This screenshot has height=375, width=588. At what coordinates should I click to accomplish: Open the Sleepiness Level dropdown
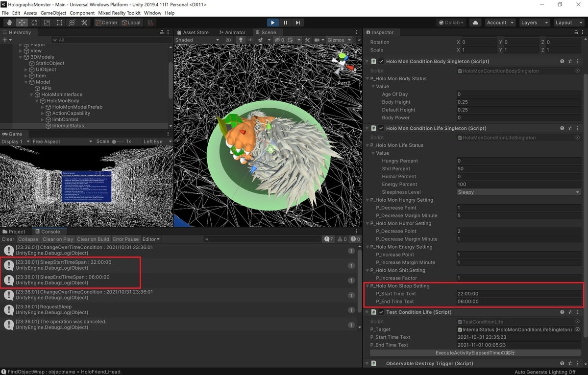point(518,192)
